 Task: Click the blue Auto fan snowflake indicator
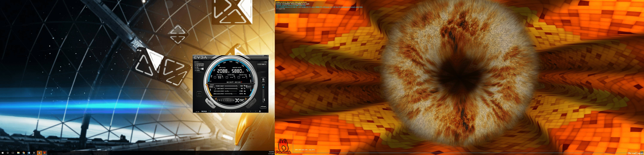point(263,87)
